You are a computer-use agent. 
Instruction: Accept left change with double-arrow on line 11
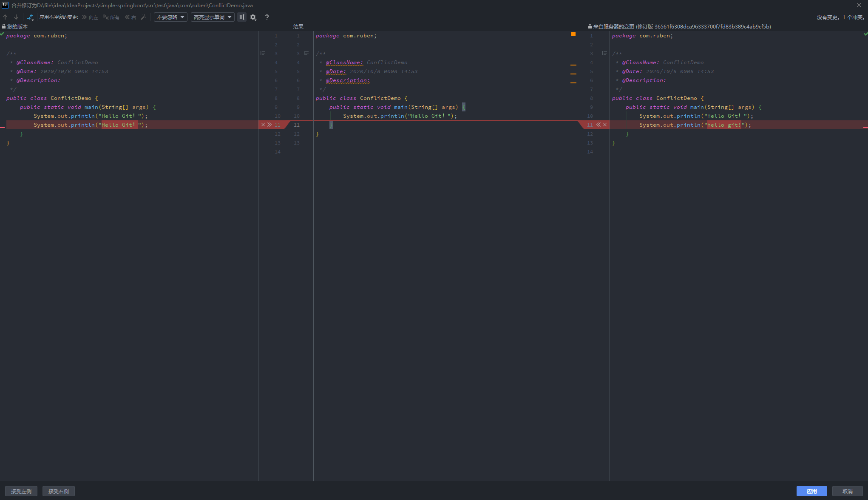269,125
